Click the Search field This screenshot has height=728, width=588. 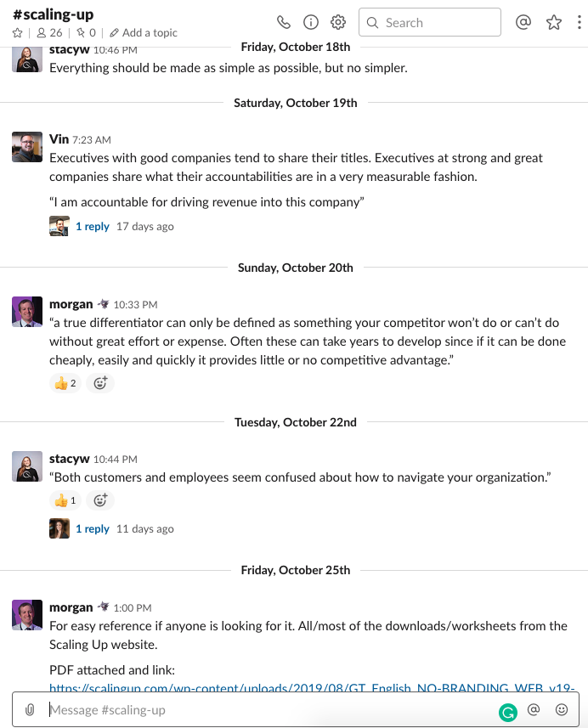pos(430,23)
